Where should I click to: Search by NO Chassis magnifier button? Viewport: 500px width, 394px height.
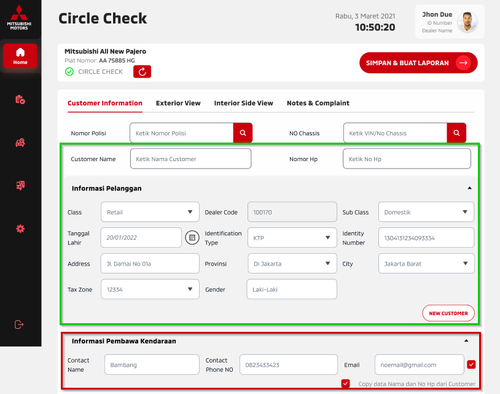point(456,133)
